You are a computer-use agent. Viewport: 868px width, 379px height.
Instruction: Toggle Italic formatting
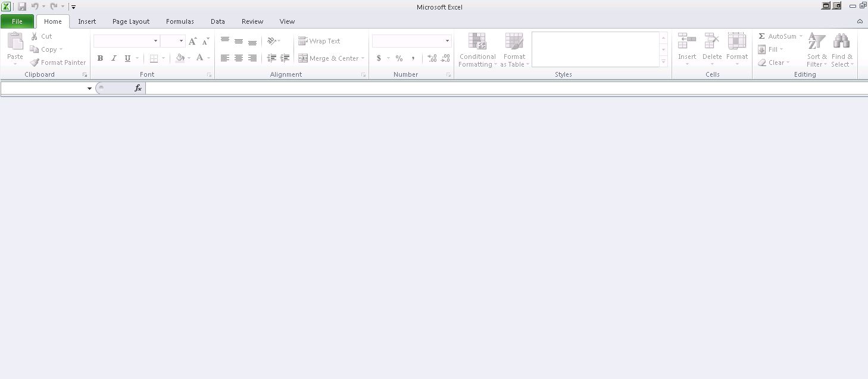click(x=114, y=58)
